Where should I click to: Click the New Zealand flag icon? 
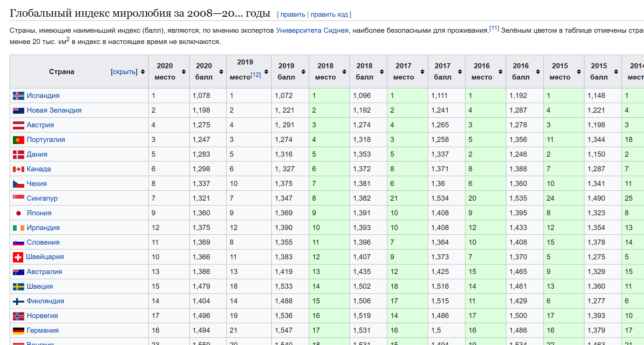[x=18, y=111]
